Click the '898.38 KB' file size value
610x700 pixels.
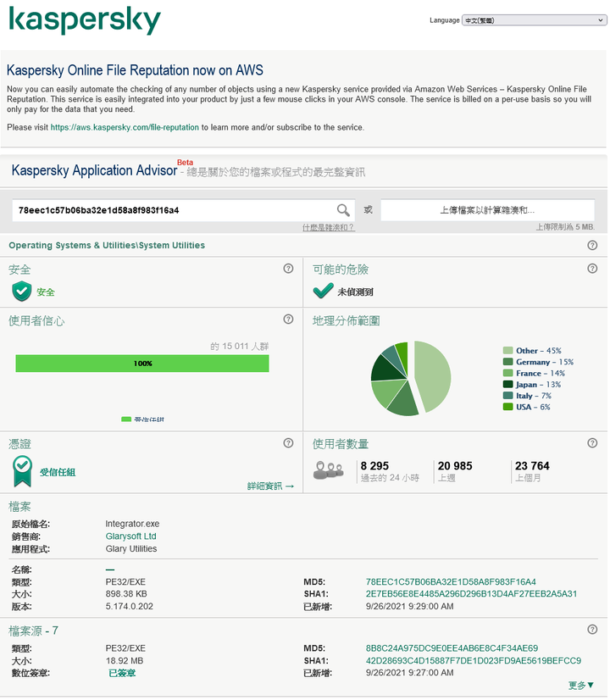[126, 594]
